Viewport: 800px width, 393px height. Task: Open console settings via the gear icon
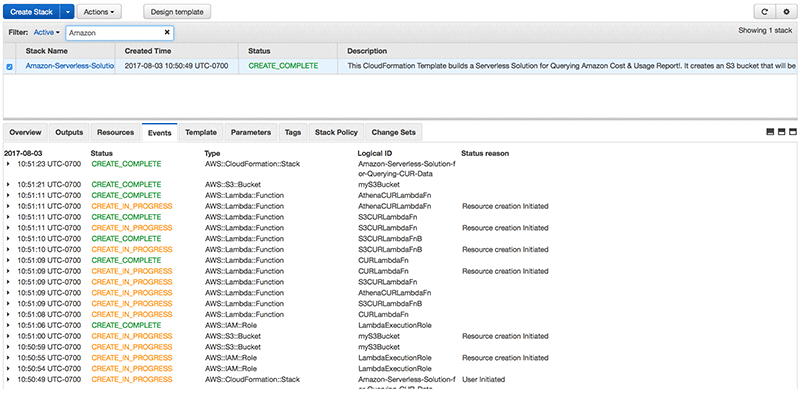point(786,12)
